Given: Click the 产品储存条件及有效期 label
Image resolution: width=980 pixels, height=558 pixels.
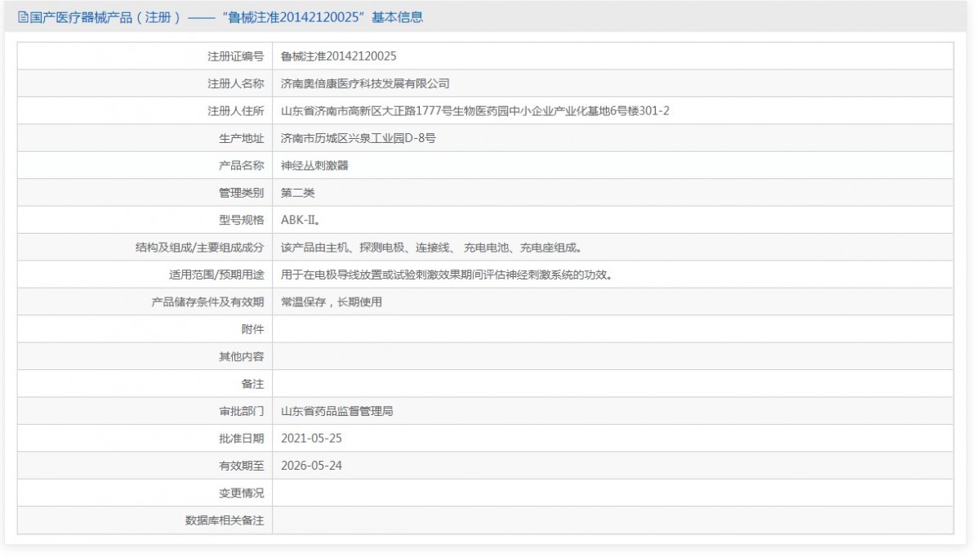Looking at the screenshot, I should 208,301.
